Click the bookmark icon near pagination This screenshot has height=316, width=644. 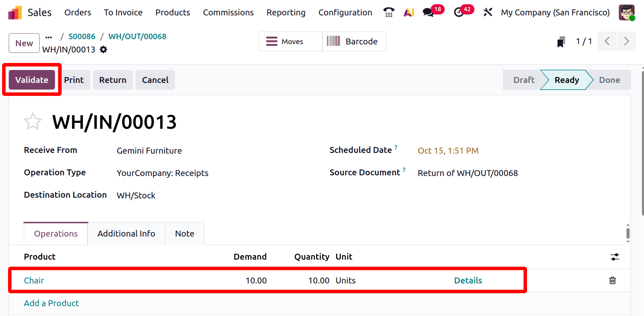pos(561,41)
